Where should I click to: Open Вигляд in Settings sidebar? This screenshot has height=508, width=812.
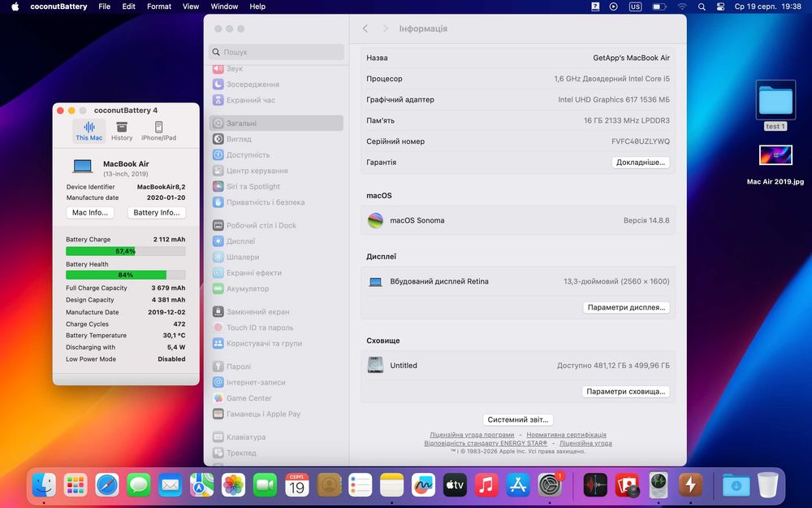tap(277, 139)
